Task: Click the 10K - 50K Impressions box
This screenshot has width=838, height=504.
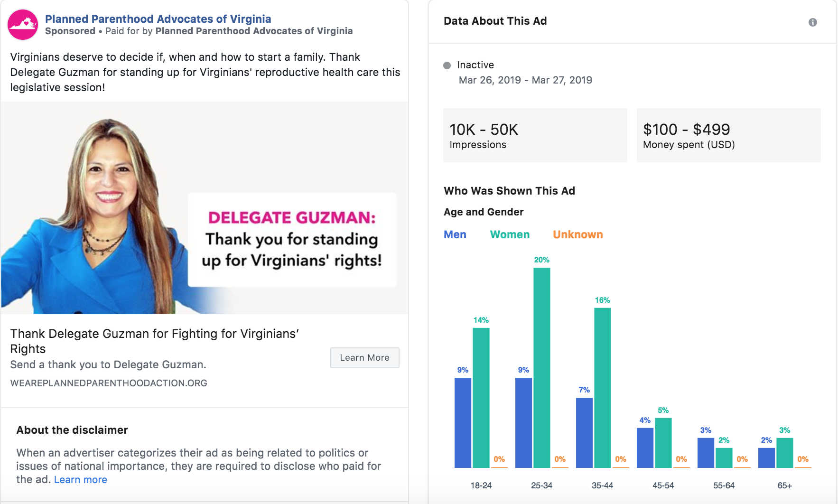Action: (535, 135)
